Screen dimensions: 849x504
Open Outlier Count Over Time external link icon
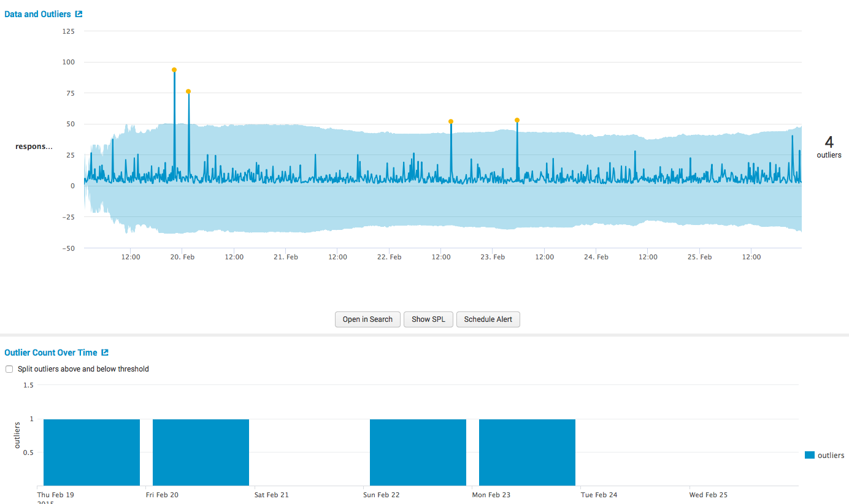[x=105, y=353]
